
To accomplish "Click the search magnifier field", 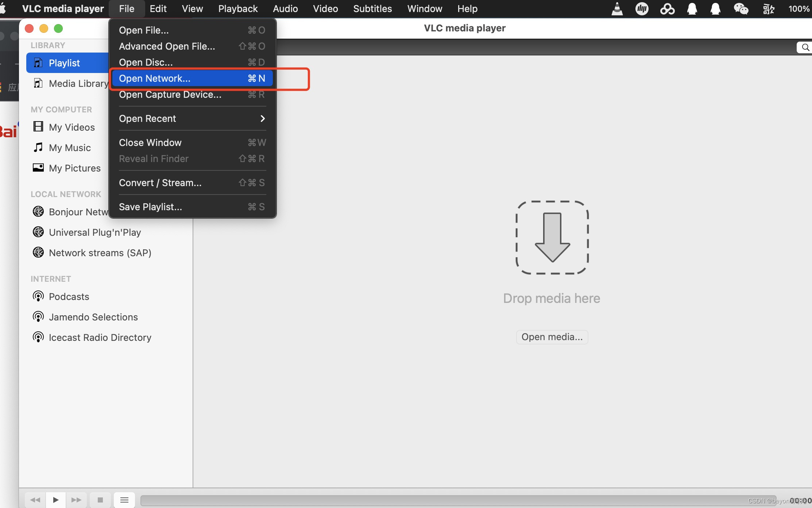I will 805,47.
